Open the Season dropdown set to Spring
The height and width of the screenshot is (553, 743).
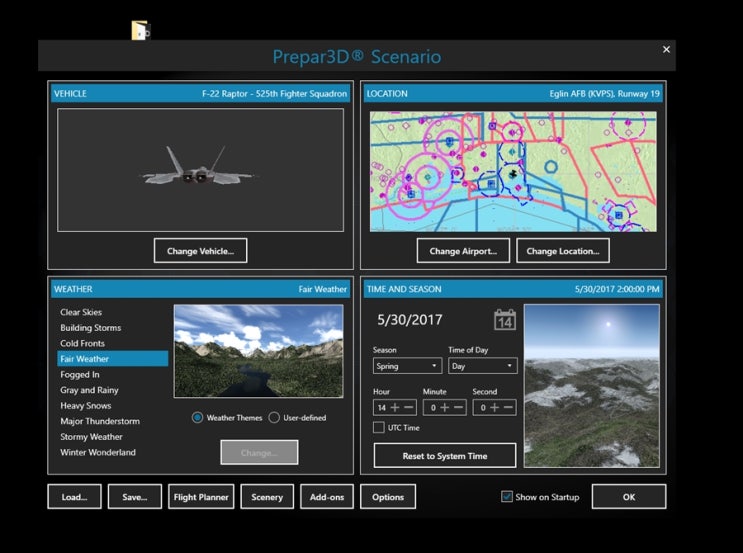coord(407,366)
